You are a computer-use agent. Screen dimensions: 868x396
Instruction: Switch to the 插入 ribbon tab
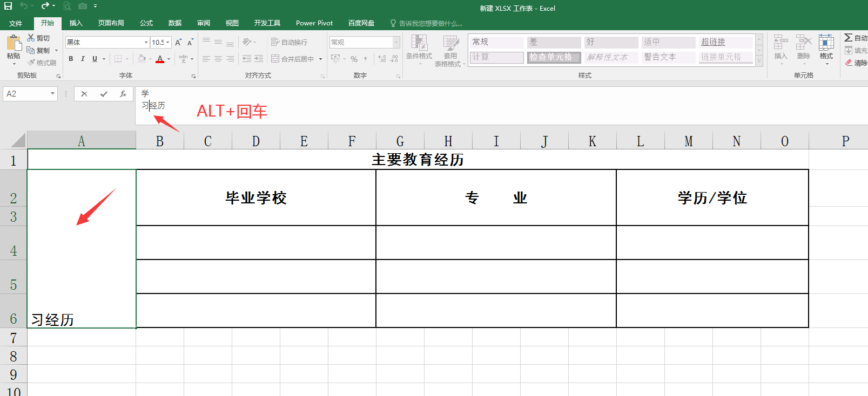[76, 23]
